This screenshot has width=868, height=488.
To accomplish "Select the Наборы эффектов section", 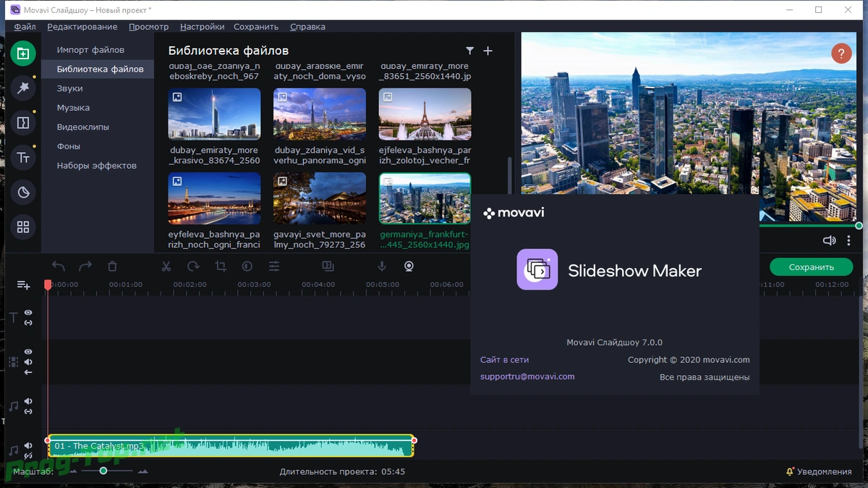I will point(98,166).
